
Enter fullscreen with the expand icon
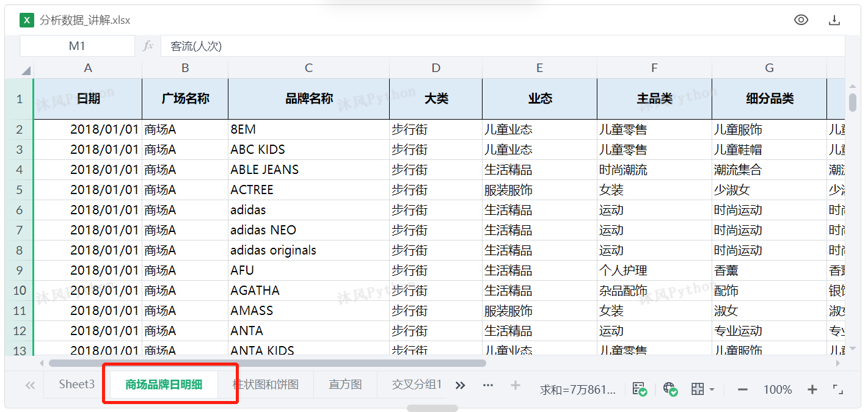click(838, 389)
